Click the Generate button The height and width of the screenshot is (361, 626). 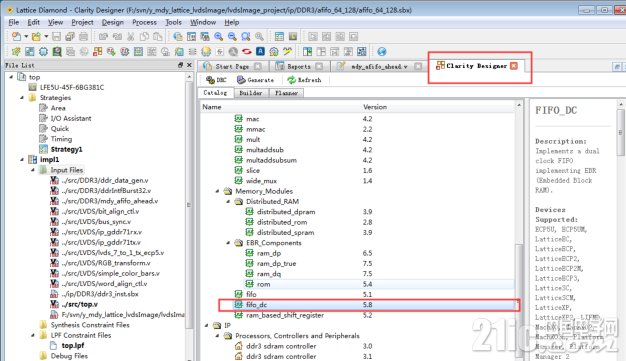pyautogui.click(x=255, y=80)
